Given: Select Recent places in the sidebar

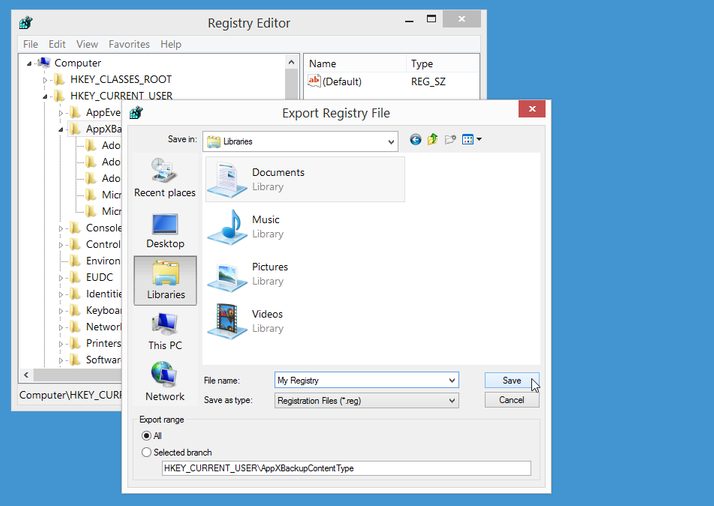Looking at the screenshot, I should click(165, 178).
